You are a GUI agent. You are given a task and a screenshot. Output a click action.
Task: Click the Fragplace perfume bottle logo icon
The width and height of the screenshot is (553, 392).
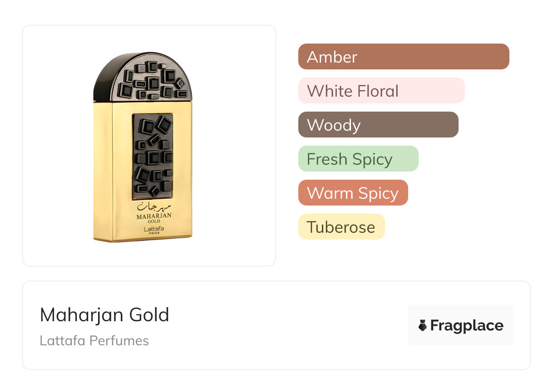423,325
